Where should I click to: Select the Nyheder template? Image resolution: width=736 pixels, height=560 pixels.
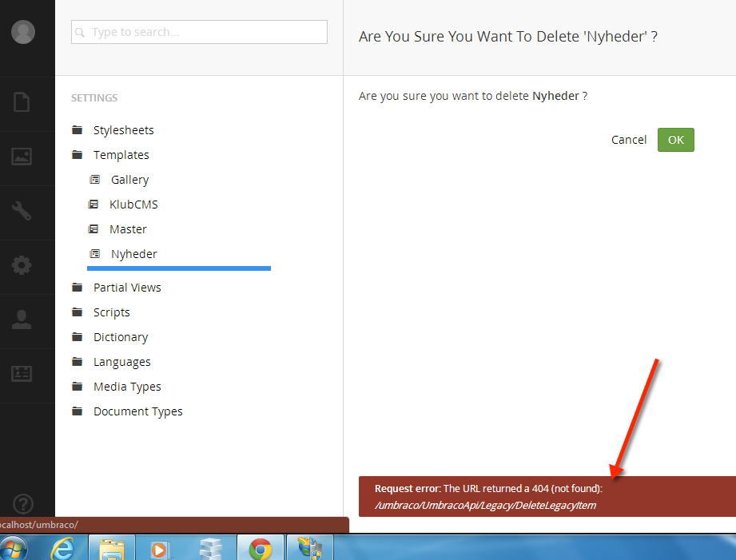point(133,254)
